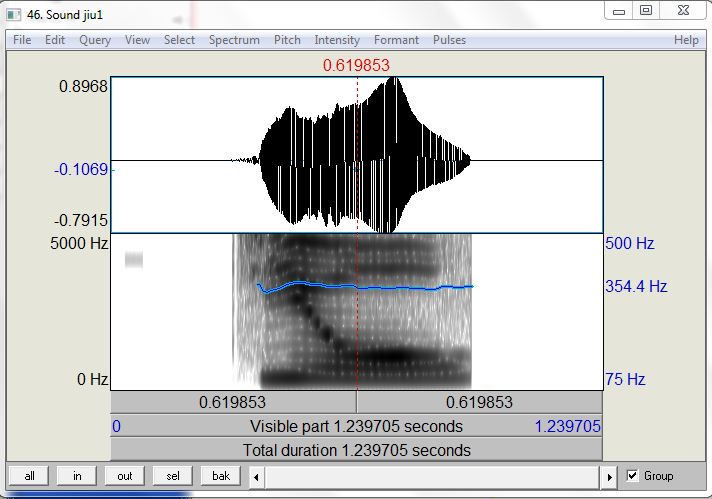Open the Pulses menu

point(449,40)
